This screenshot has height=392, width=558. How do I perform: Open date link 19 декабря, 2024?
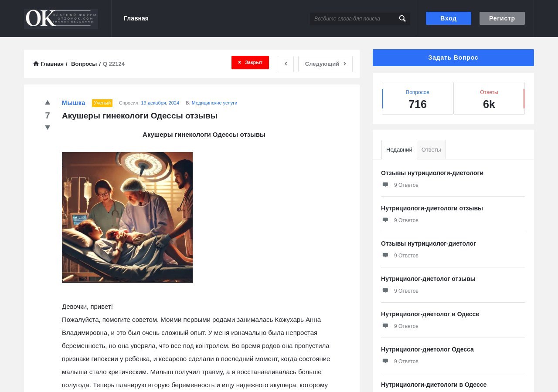point(160,103)
